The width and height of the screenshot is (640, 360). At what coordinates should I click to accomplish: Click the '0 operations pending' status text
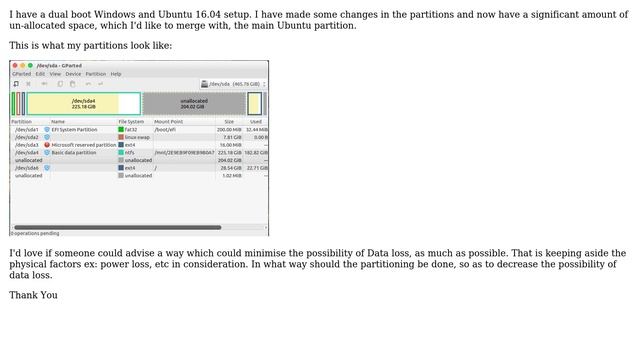(x=35, y=233)
